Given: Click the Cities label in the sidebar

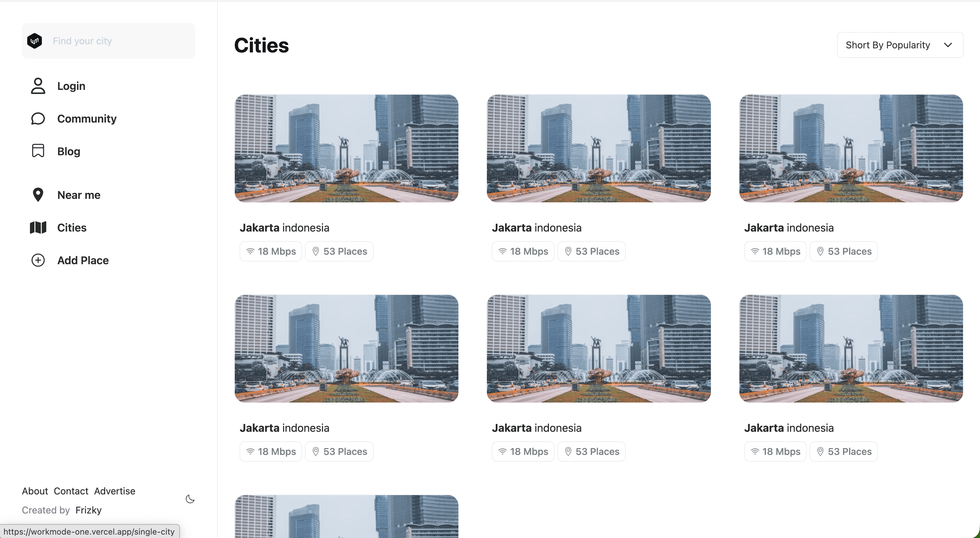Looking at the screenshot, I should [72, 228].
